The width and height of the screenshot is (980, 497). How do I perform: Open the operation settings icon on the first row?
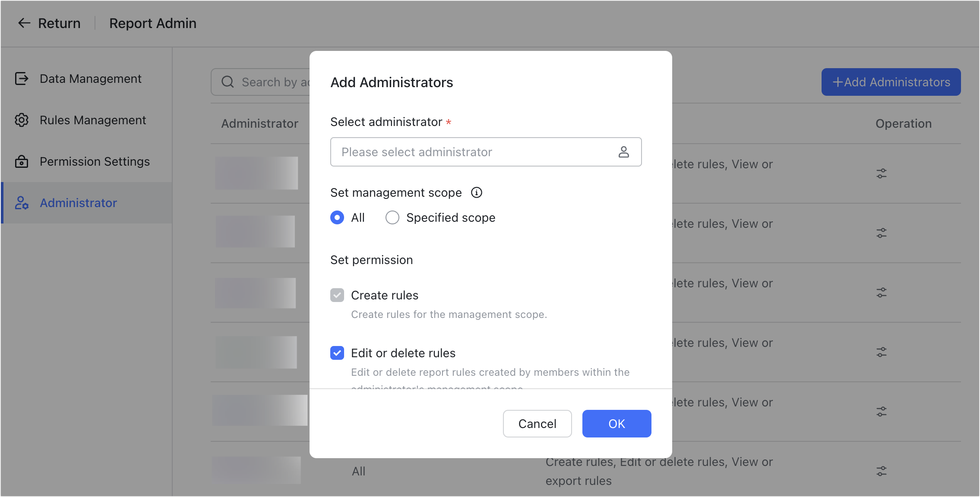[882, 173]
